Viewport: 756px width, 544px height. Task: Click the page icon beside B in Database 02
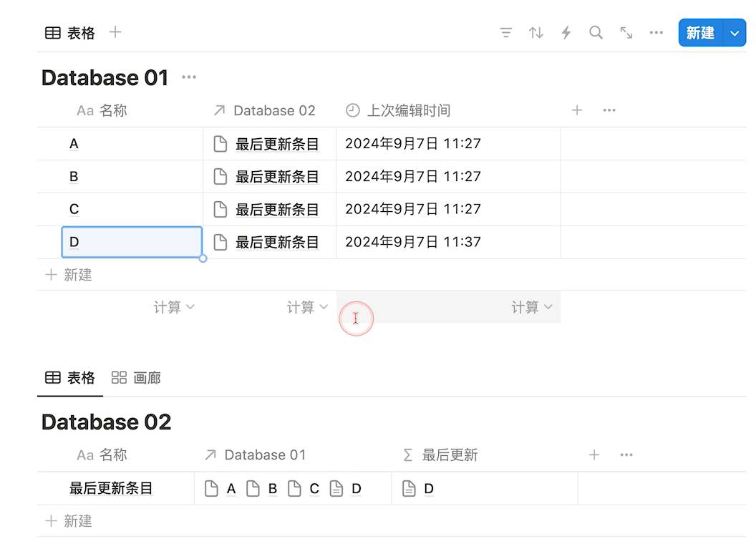pos(253,489)
